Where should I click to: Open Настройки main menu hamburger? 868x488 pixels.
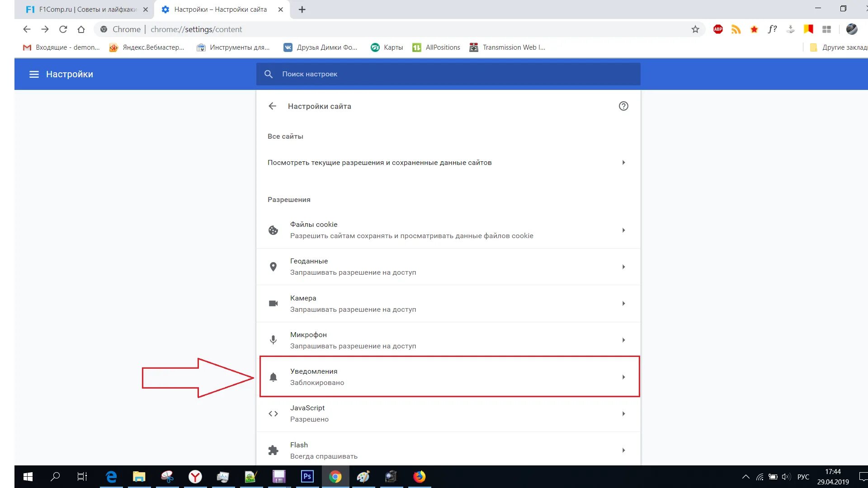coord(33,74)
